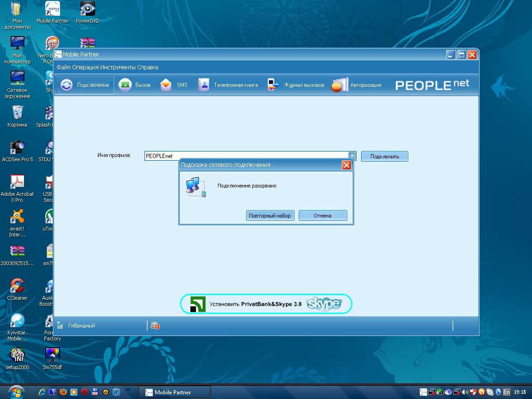Click the red-white security shield tray icon

point(473,392)
